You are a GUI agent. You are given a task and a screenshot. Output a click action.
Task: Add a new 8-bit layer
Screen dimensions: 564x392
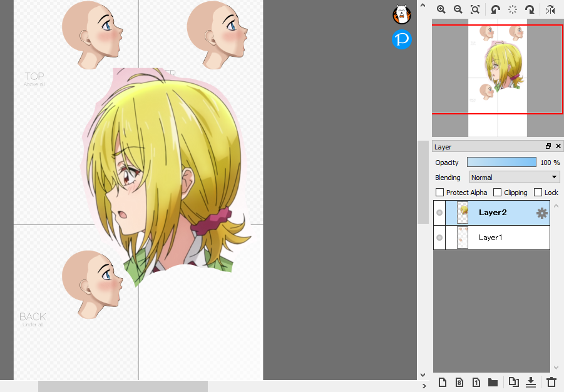459,382
